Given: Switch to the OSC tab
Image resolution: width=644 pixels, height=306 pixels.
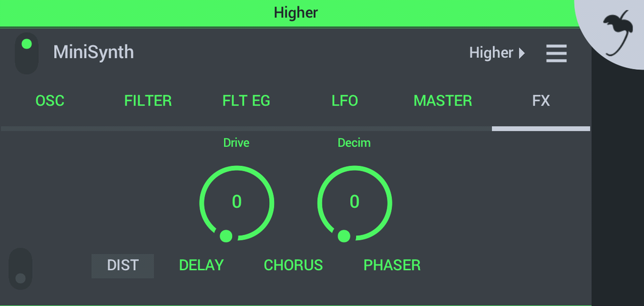Looking at the screenshot, I should click(x=50, y=101).
